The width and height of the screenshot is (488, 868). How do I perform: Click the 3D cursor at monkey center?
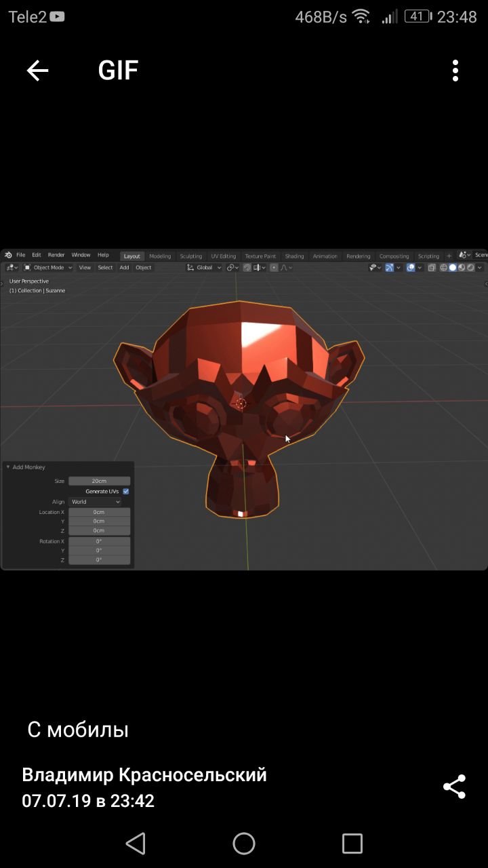click(x=241, y=403)
